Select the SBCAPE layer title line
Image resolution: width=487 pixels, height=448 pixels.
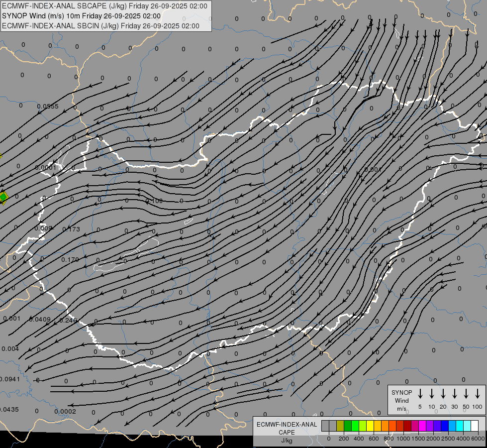click(x=105, y=6)
